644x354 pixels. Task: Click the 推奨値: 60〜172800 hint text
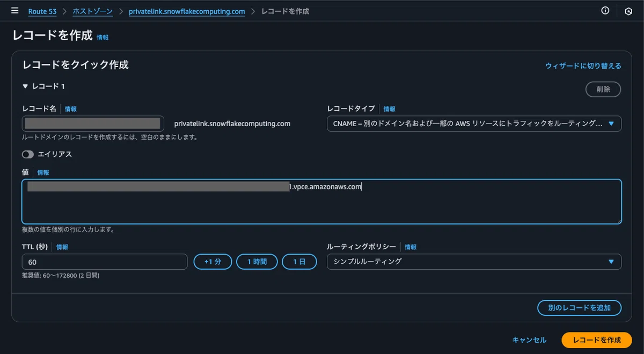[61, 276]
